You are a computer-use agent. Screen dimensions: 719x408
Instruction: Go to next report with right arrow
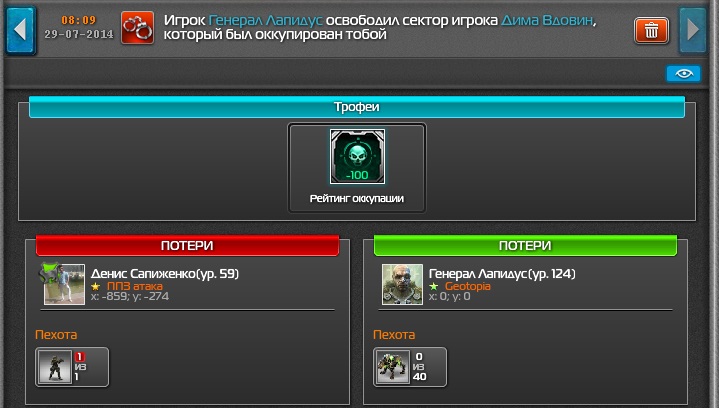pos(693,30)
